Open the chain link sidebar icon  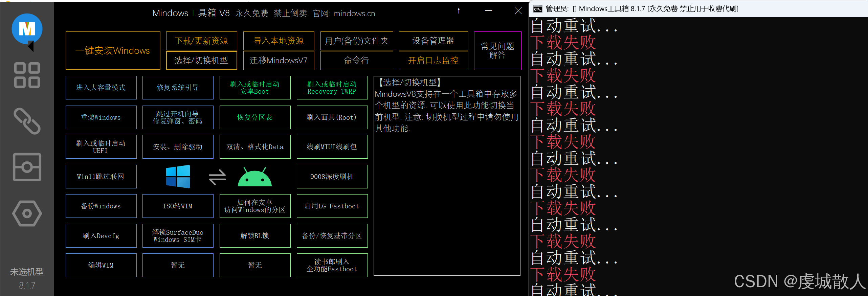(x=27, y=121)
